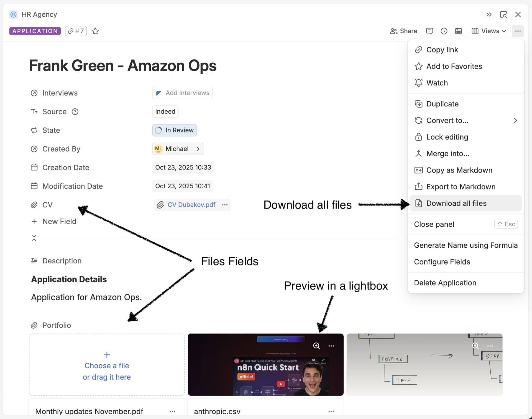Click the Add Interviews button
The width and height of the screenshot is (532, 419).
tap(182, 93)
